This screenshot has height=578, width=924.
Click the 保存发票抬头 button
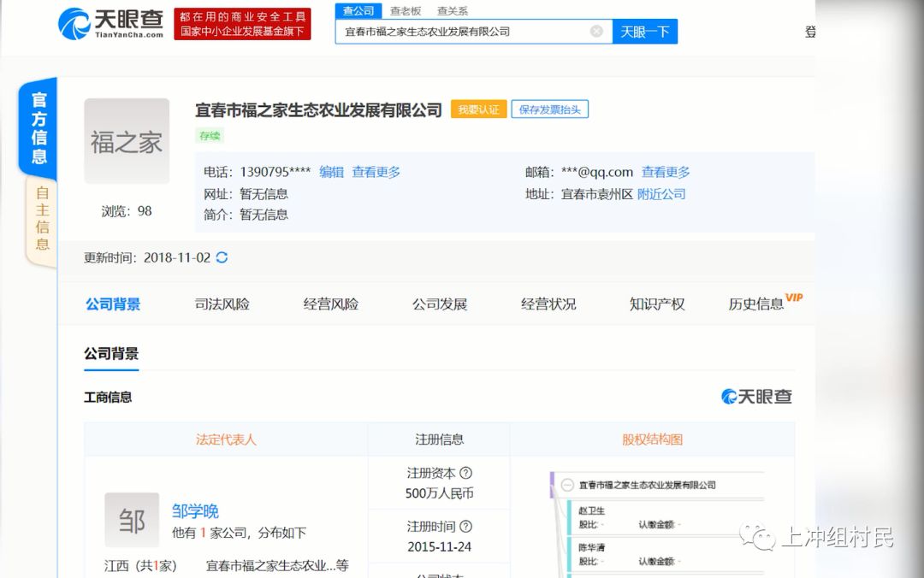coord(550,109)
